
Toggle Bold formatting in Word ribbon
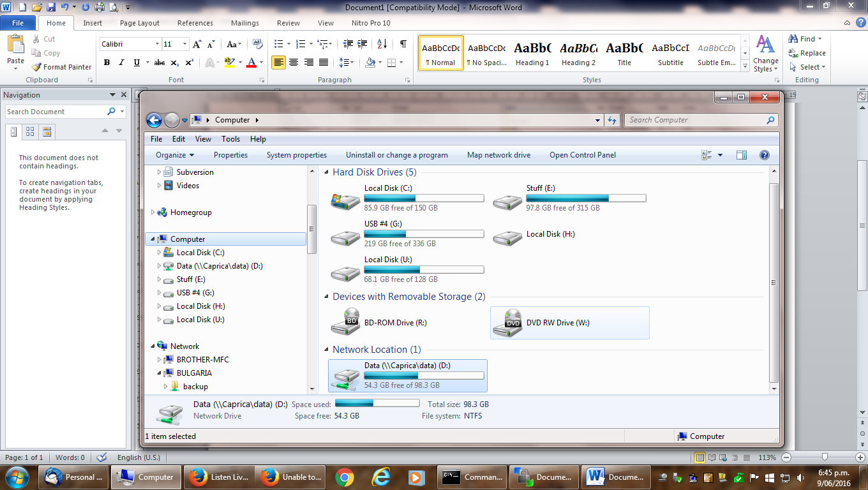click(107, 63)
